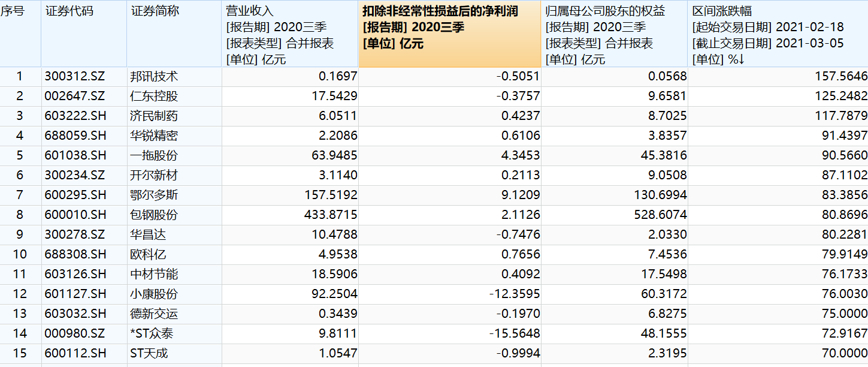The height and width of the screenshot is (367, 868).
Task: Select stock code 002647.SZ
Action: (75, 97)
